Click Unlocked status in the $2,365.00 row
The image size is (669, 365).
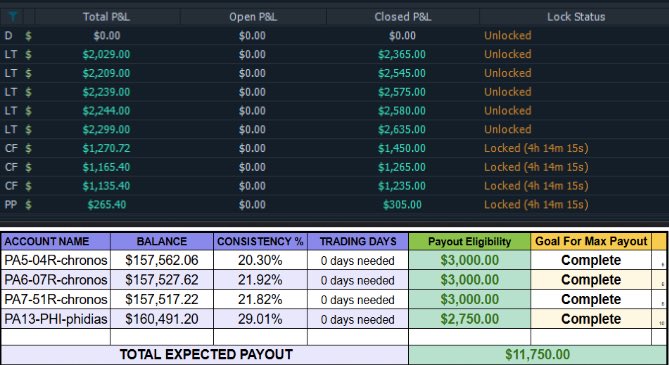508,55
